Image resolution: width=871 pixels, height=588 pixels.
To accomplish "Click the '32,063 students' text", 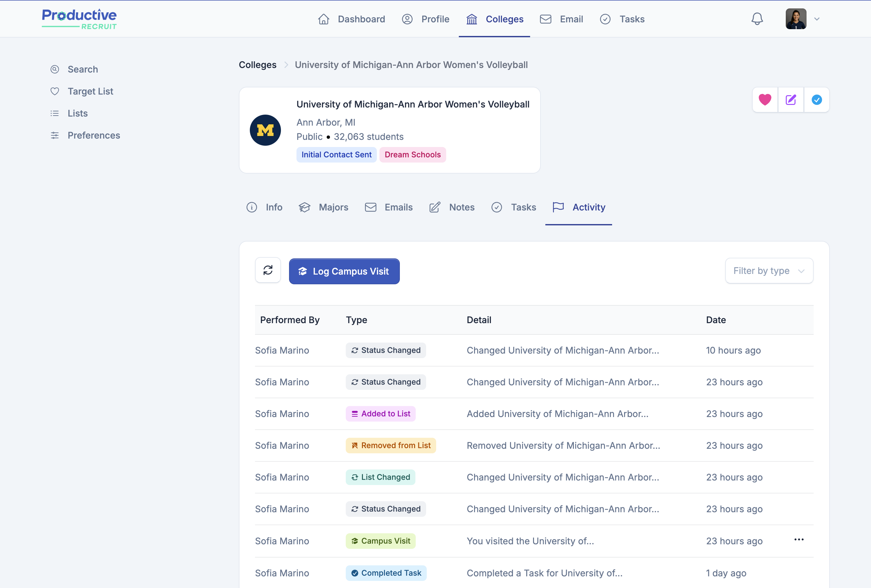I will 368,137.
